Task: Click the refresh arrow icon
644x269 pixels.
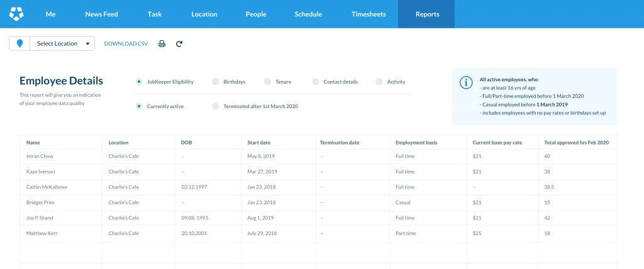Action: click(179, 43)
